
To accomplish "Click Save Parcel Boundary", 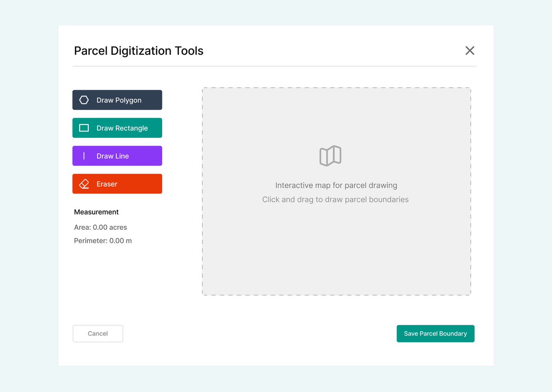I will pyautogui.click(x=435, y=334).
